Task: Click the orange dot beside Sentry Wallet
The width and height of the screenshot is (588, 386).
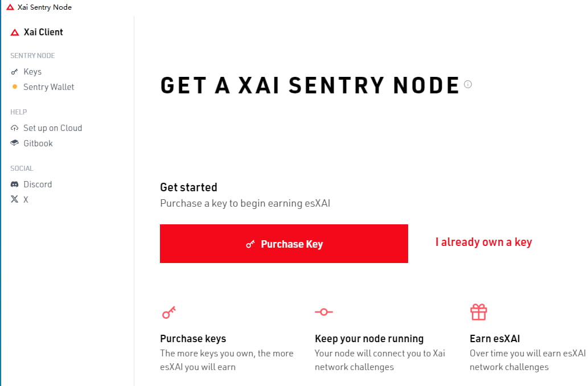Action: [15, 87]
